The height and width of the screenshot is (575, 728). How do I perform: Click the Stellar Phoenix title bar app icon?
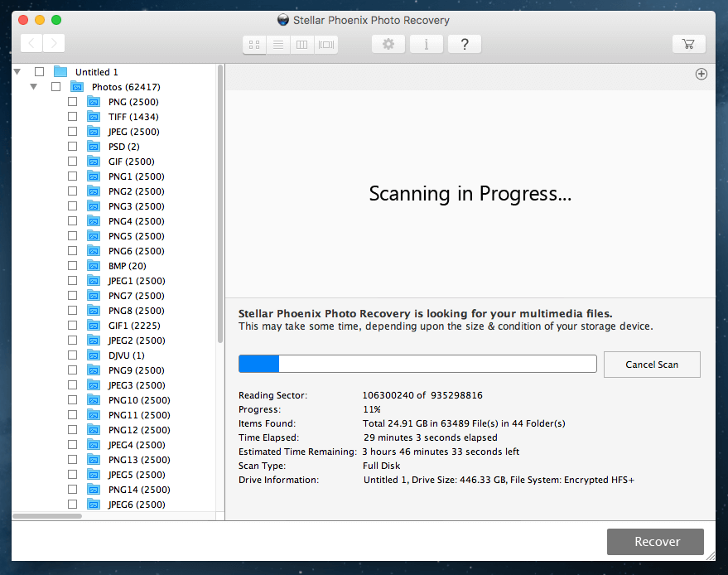pos(282,20)
